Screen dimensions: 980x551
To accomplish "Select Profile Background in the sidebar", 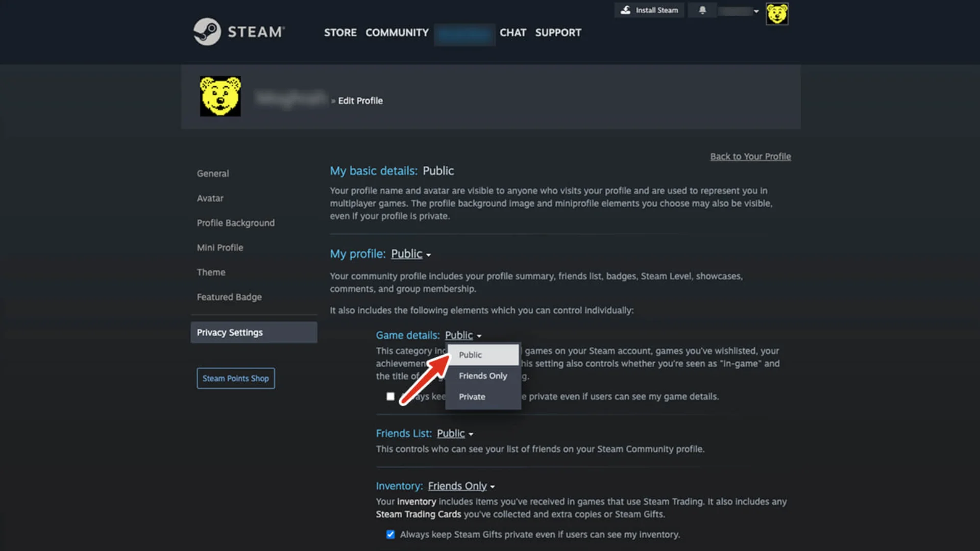I will tap(236, 223).
